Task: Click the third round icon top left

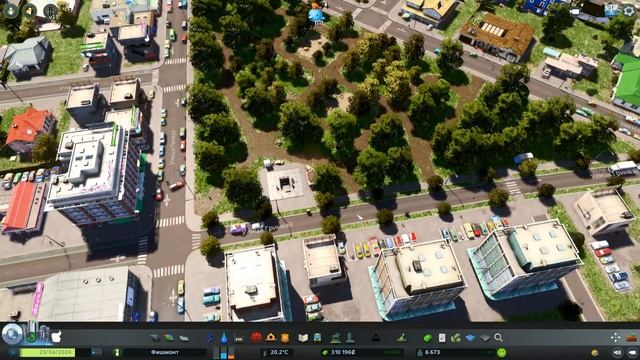Action: 50,11
